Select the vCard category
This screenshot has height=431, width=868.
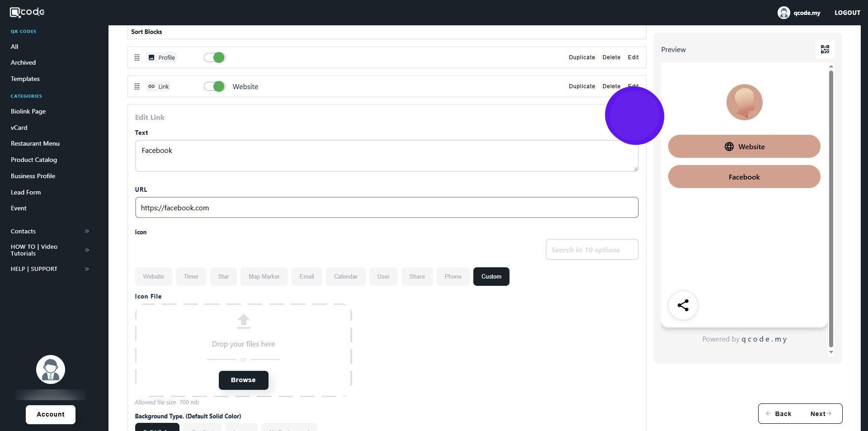[19, 128]
